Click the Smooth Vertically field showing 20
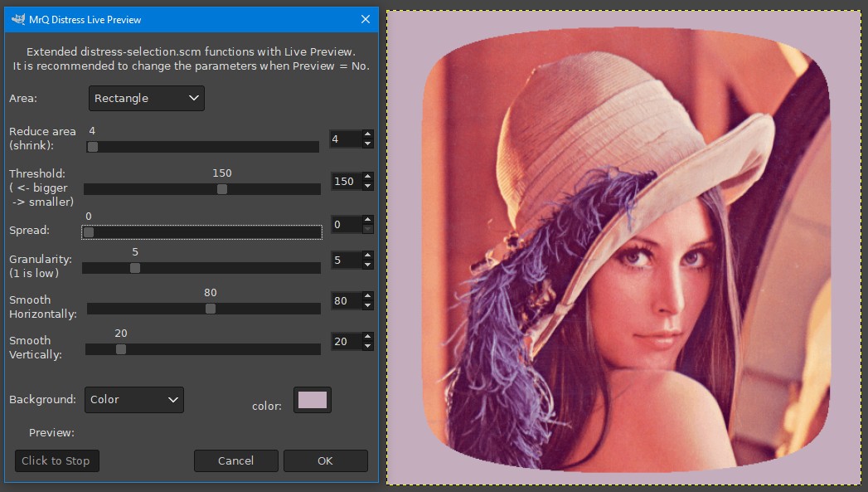This screenshot has width=868, height=492. [346, 341]
